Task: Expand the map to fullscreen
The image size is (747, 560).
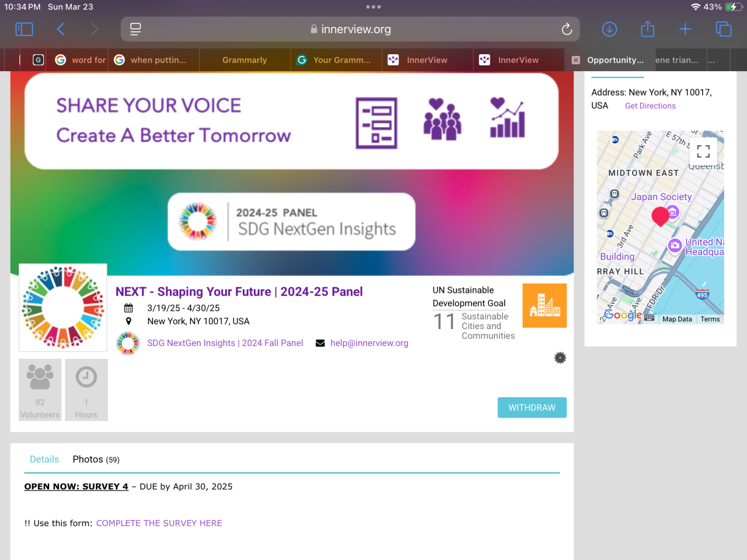Action: pyautogui.click(x=703, y=151)
